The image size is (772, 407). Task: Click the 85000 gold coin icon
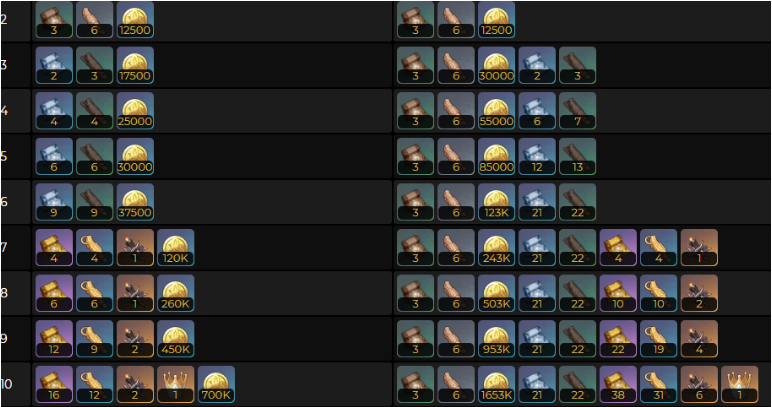point(497,157)
